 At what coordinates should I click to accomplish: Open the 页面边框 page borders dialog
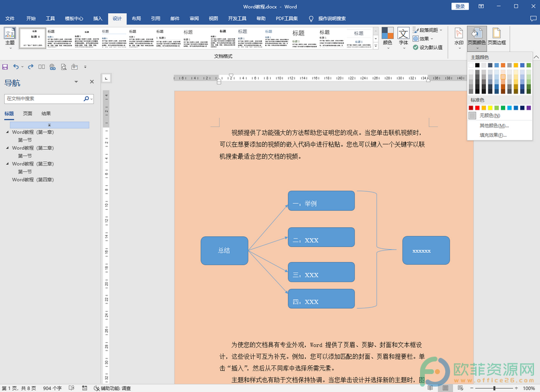tap(497, 38)
